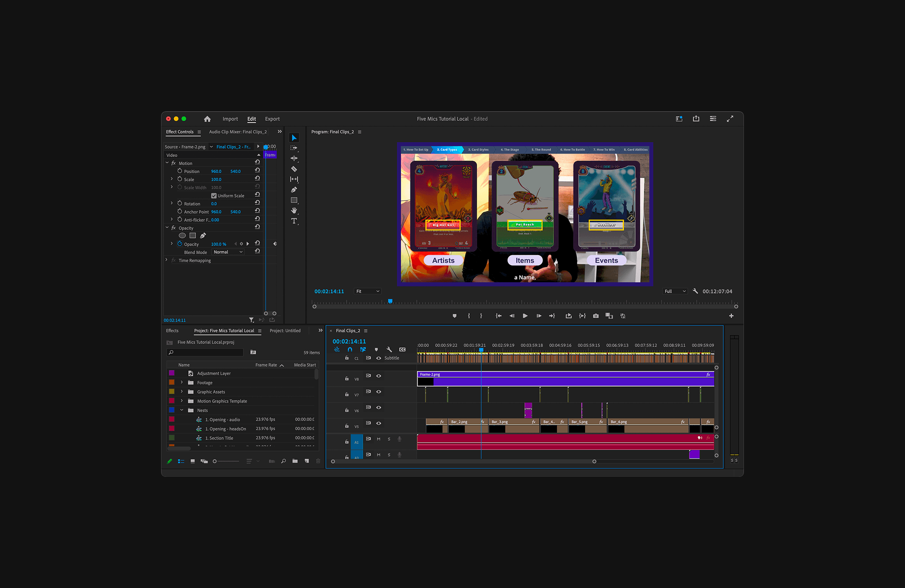Hide track V7 with eye icon

pyautogui.click(x=379, y=392)
